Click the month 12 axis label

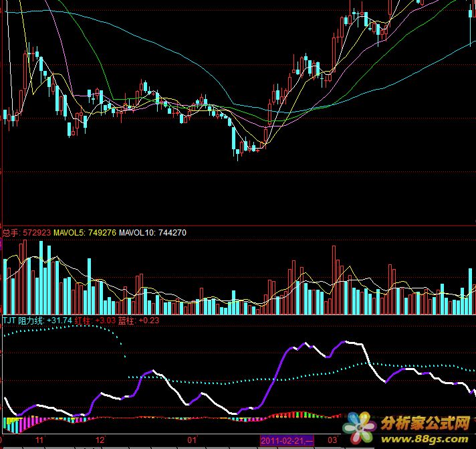100,440
